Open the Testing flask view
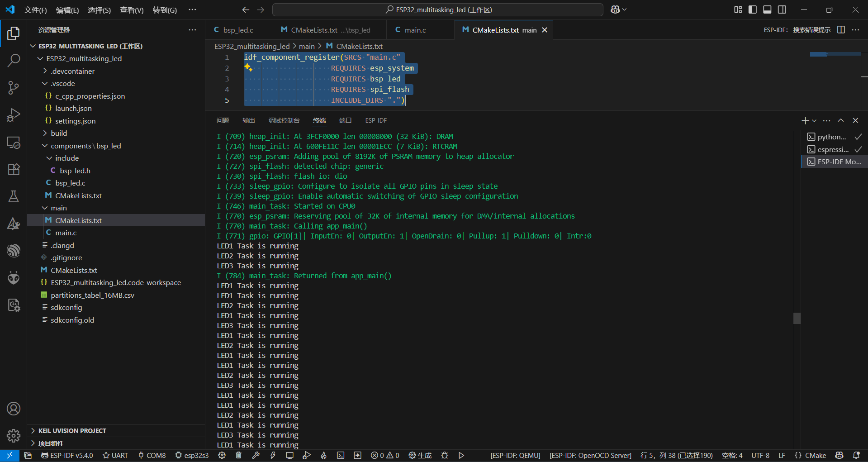Screen dimensions: 868x462 [14, 196]
